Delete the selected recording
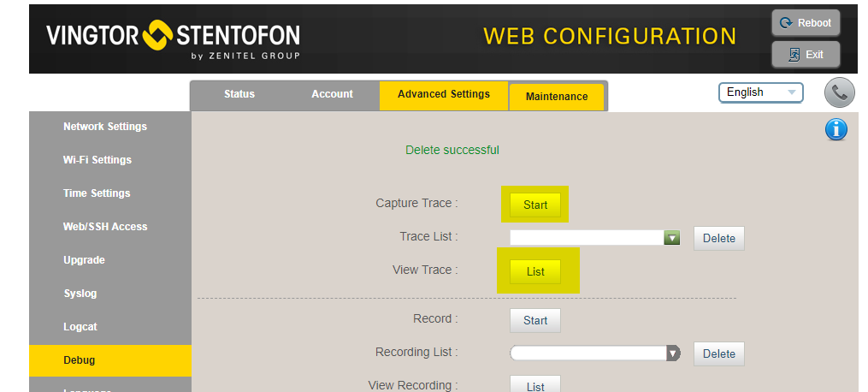 (718, 353)
